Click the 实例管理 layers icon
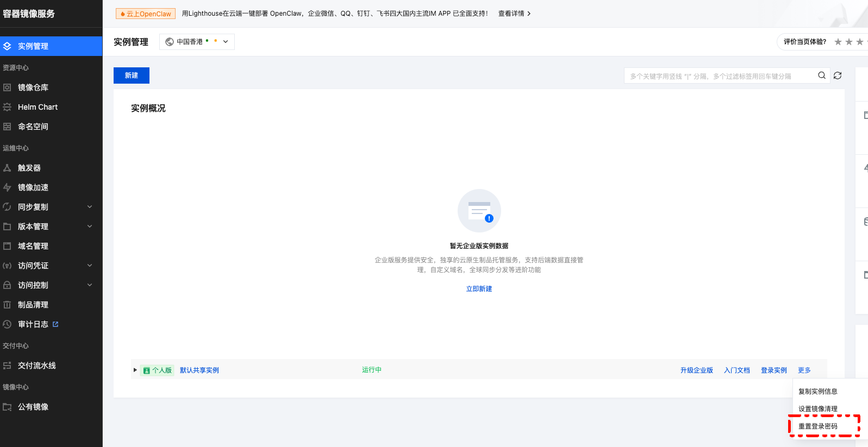868x447 pixels. point(7,46)
